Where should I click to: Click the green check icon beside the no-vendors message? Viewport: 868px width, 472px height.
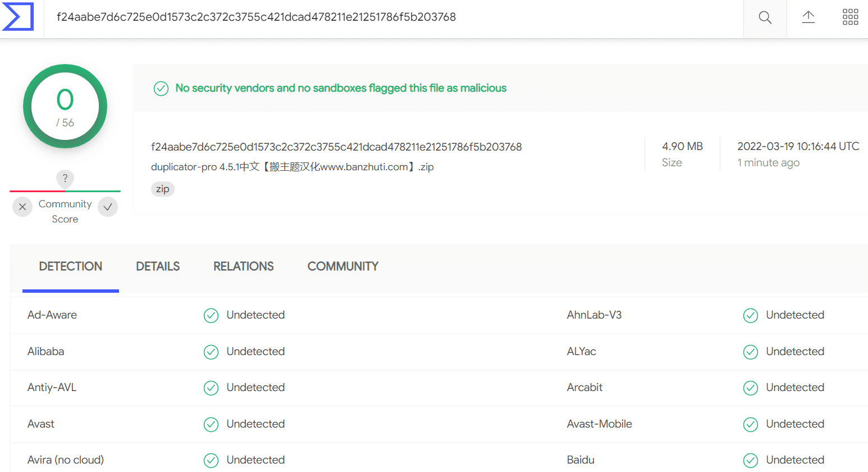coord(161,89)
